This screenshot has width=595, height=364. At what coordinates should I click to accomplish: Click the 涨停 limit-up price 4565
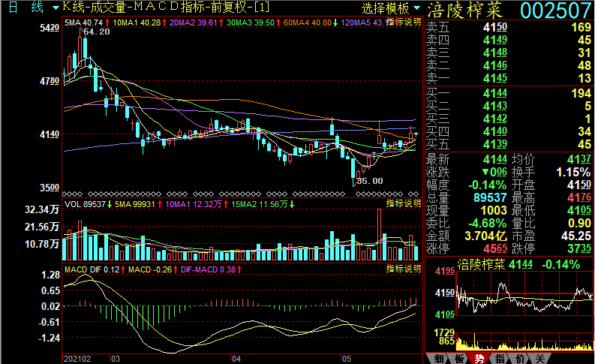(495, 249)
